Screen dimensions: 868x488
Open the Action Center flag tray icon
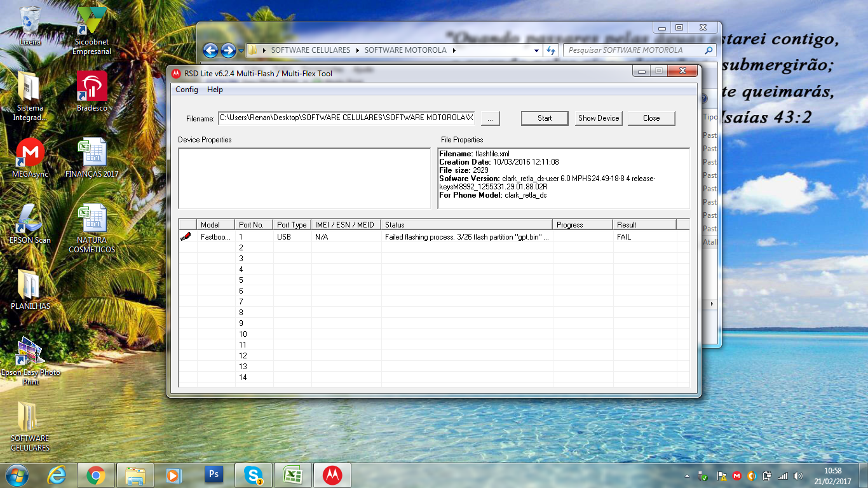point(722,475)
